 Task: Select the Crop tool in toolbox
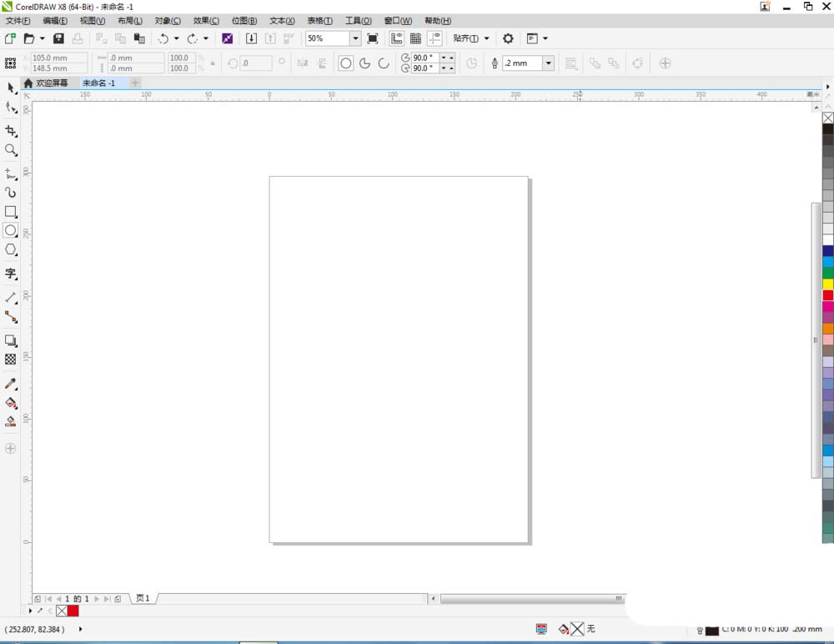pyautogui.click(x=11, y=131)
